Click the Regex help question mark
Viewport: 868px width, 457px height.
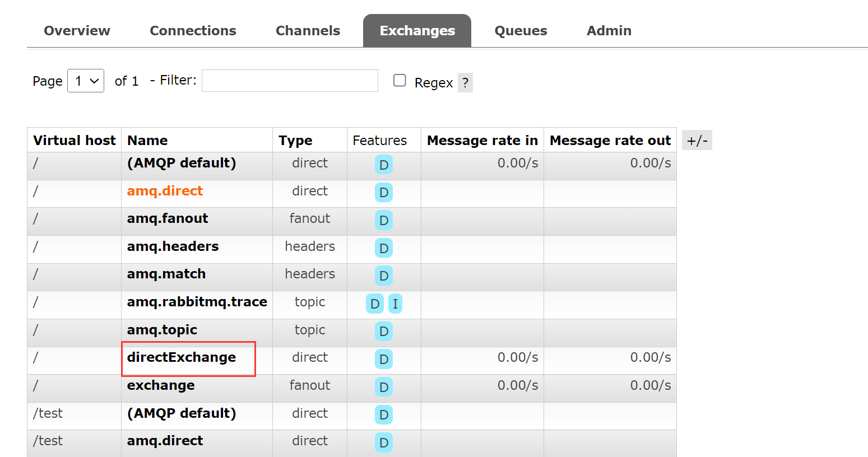[x=465, y=83]
